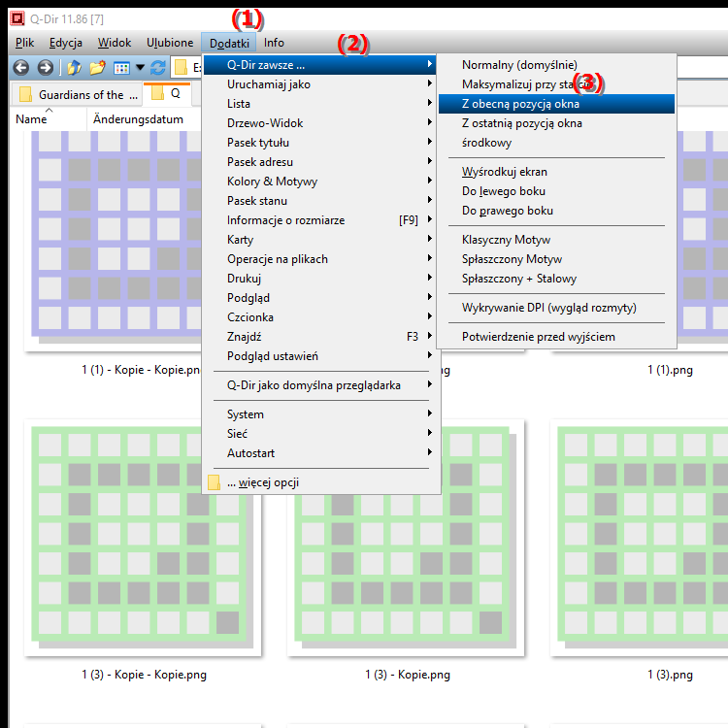The width and height of the screenshot is (728, 728).
Task: Switch to Guardians of the ... tab
Action: (77, 95)
